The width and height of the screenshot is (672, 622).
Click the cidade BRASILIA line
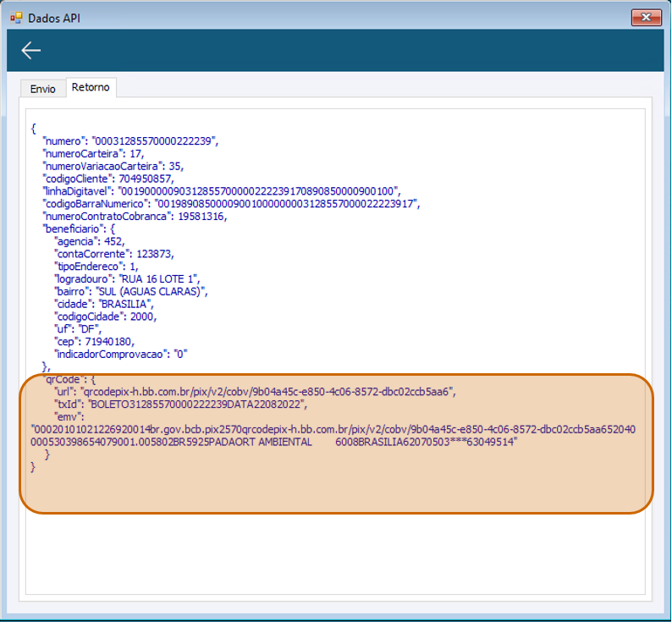(104, 304)
